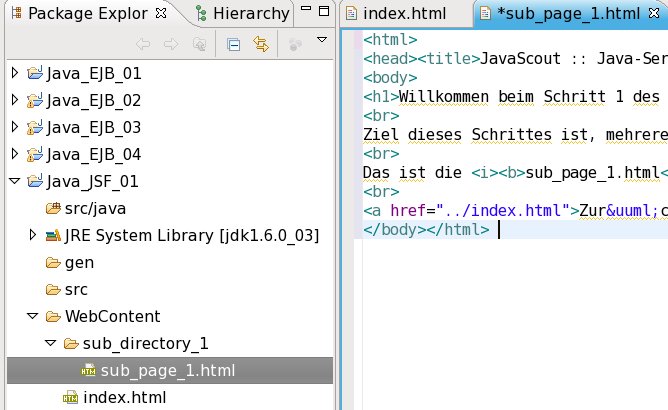Screen dimensions: 668x410
Task: Toggle Link with Editor icon
Action: [x=261, y=44]
